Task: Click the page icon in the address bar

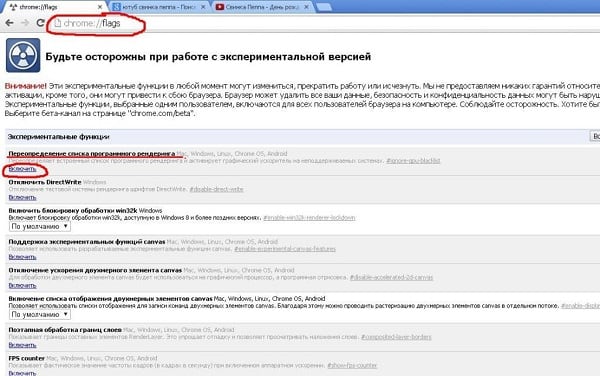Action: 57,23
